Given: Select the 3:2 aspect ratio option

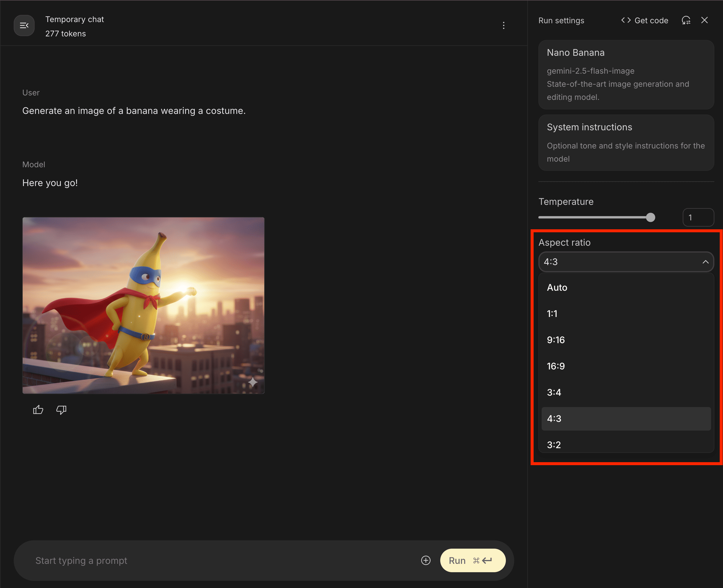Looking at the screenshot, I should point(554,444).
